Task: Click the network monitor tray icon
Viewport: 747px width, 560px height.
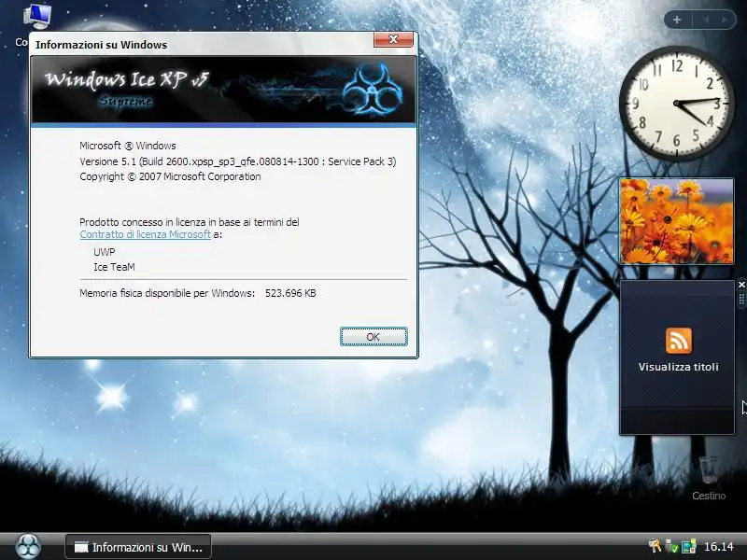Action: [x=689, y=546]
